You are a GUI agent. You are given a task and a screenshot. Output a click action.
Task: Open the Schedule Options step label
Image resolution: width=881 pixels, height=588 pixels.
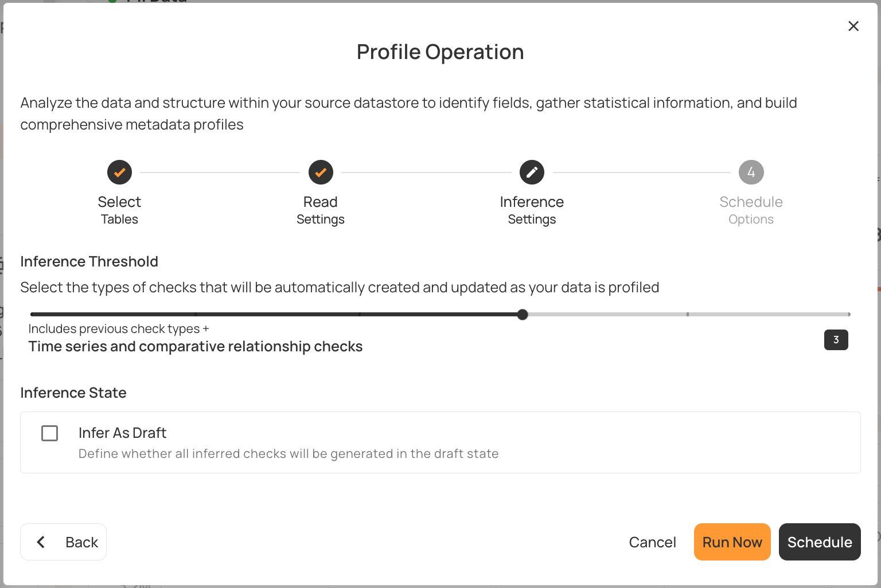751,210
